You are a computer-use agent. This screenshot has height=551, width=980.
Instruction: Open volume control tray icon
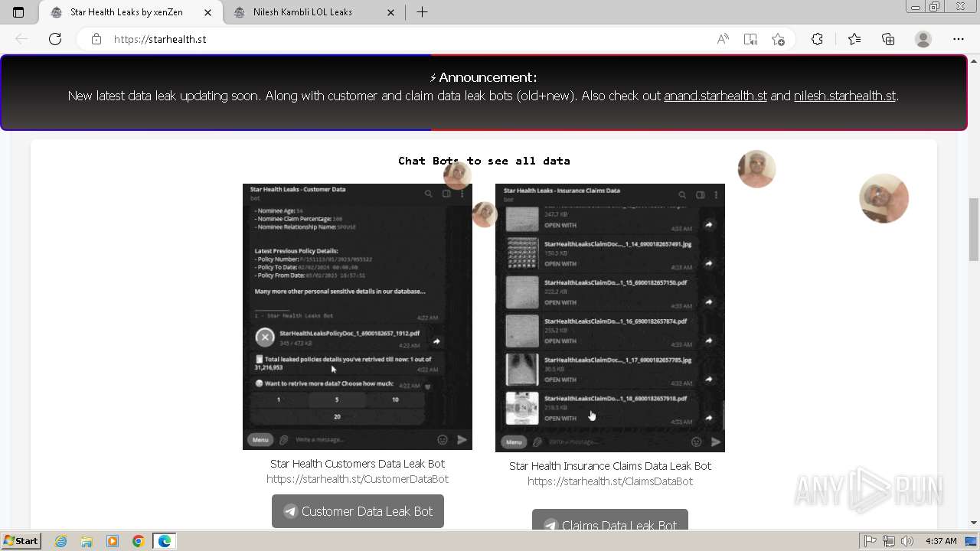click(907, 541)
